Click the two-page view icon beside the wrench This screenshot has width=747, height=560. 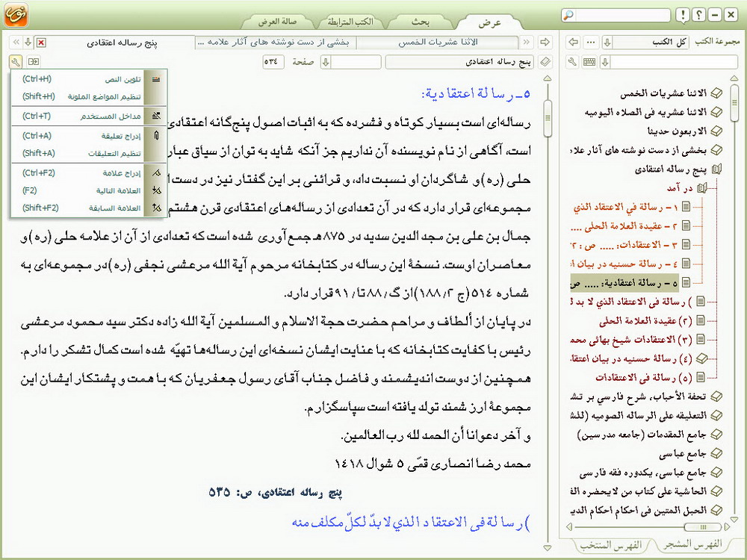pos(34,62)
